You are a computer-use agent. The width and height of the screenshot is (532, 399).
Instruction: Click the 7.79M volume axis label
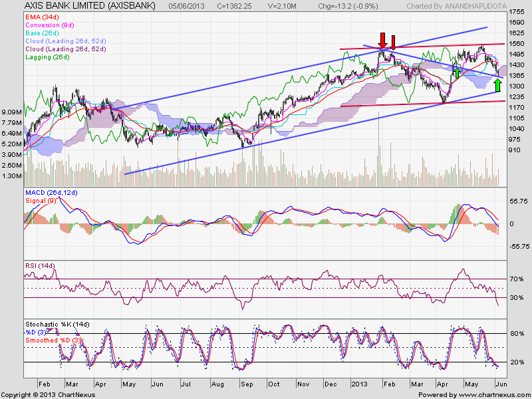[12, 122]
